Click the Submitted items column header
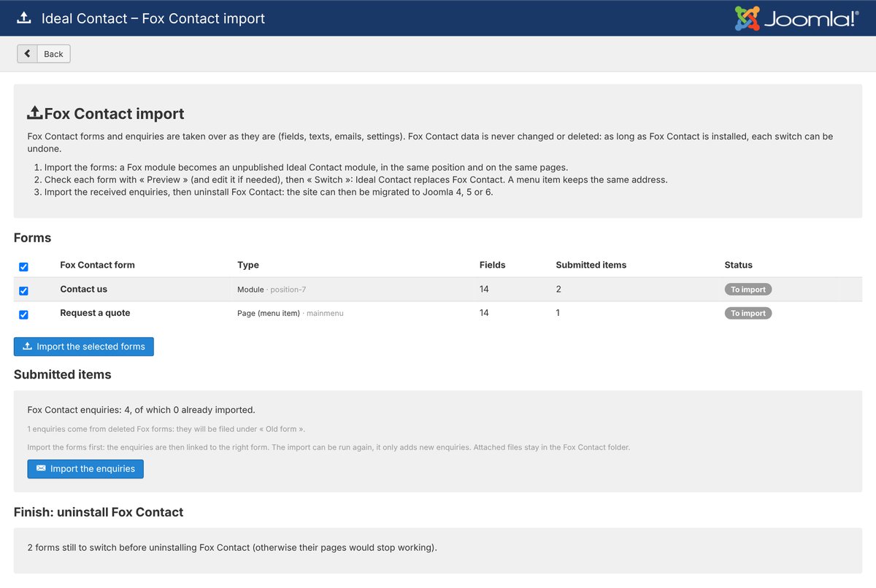 [591, 265]
